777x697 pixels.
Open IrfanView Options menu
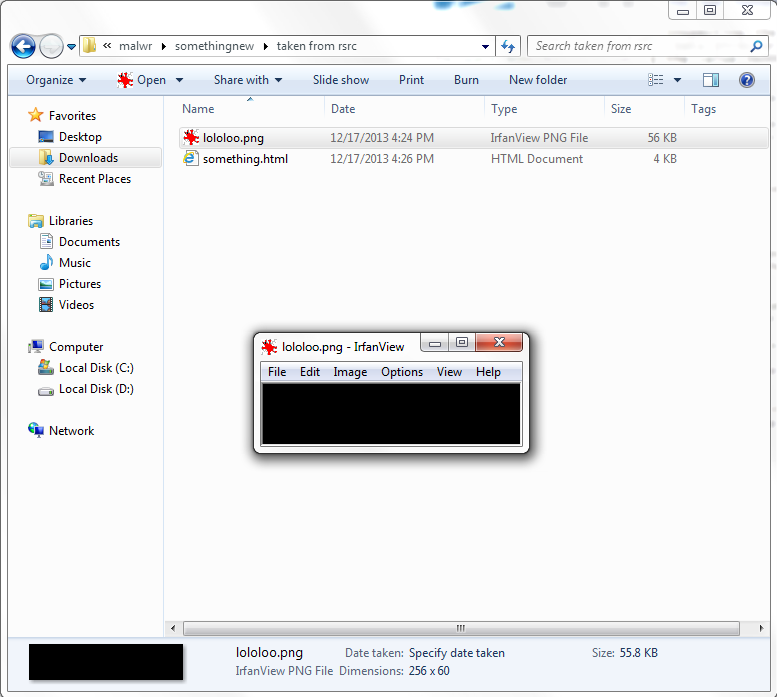(x=402, y=372)
